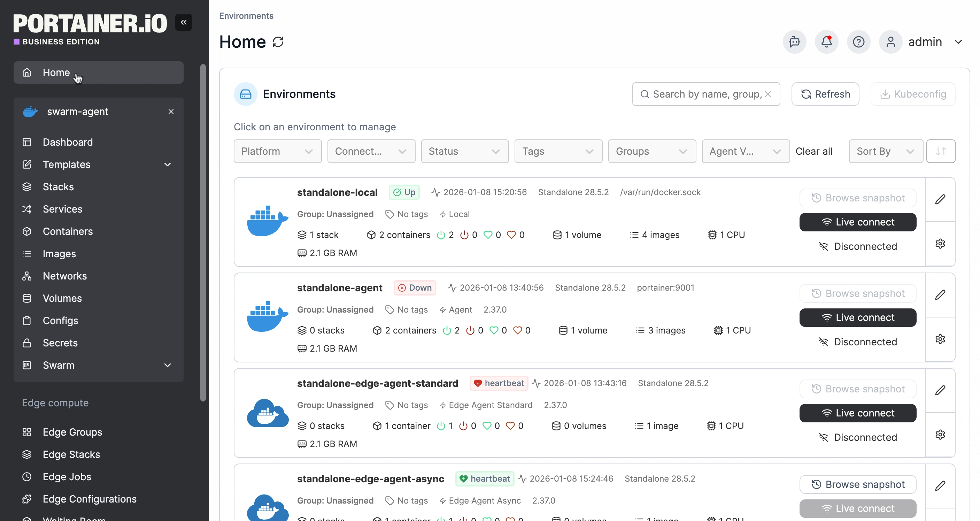Click the chatbot assistant icon in the header

coord(794,42)
